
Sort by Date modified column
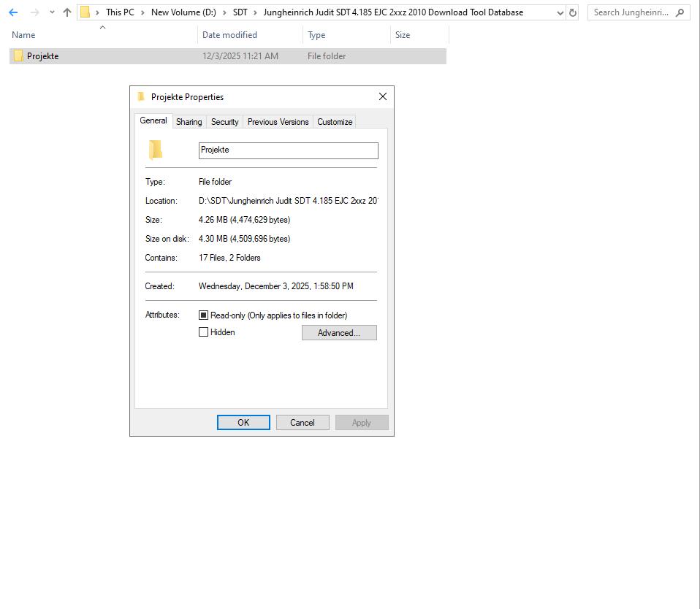[229, 35]
